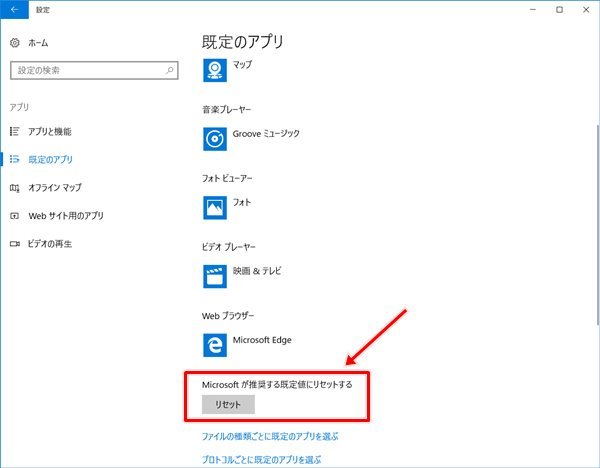Screen dimensions: 600x468
Task: Click the 既定のアプリ page heading
Action: coord(243,42)
